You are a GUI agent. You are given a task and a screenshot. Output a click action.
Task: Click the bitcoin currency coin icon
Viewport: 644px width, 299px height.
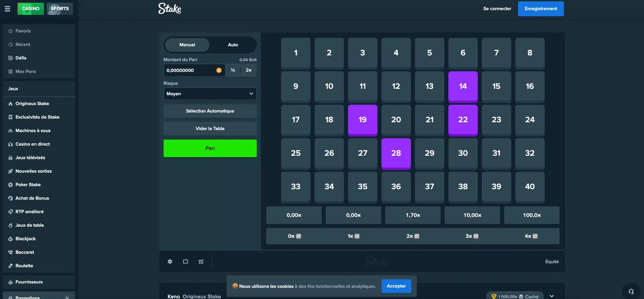(x=219, y=70)
